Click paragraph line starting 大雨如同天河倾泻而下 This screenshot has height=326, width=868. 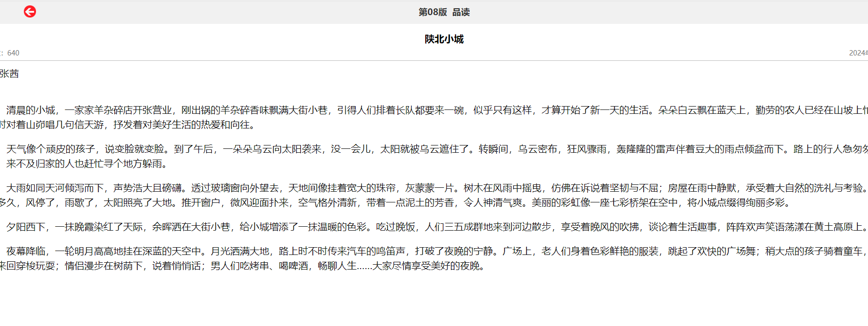pos(437,188)
